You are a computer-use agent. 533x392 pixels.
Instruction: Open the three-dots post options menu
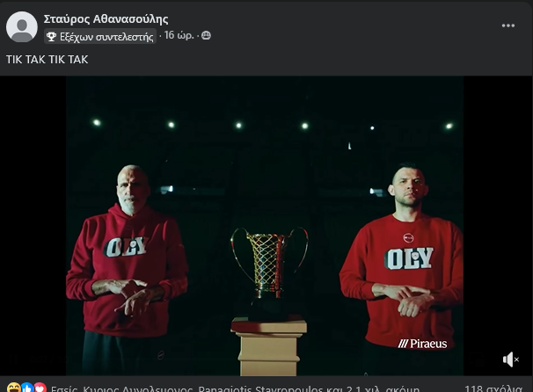coord(507,25)
